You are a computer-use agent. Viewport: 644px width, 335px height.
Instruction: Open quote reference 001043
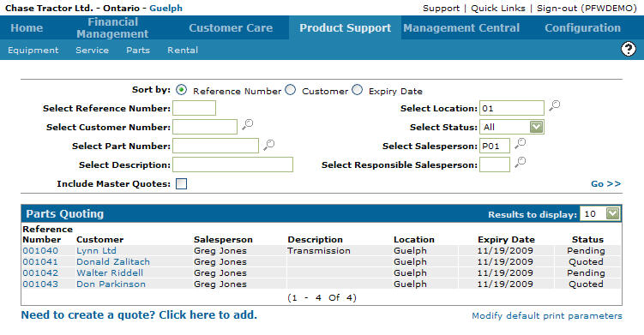pyautogui.click(x=40, y=284)
